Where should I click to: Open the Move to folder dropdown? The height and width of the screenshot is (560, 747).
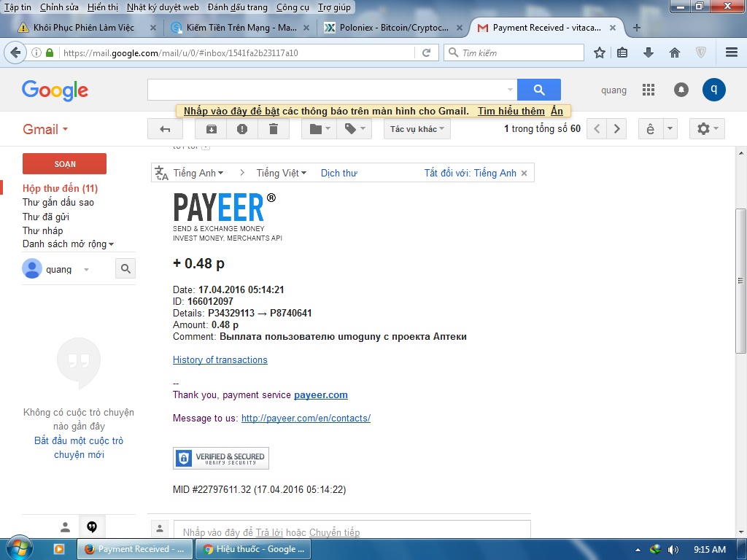point(320,129)
